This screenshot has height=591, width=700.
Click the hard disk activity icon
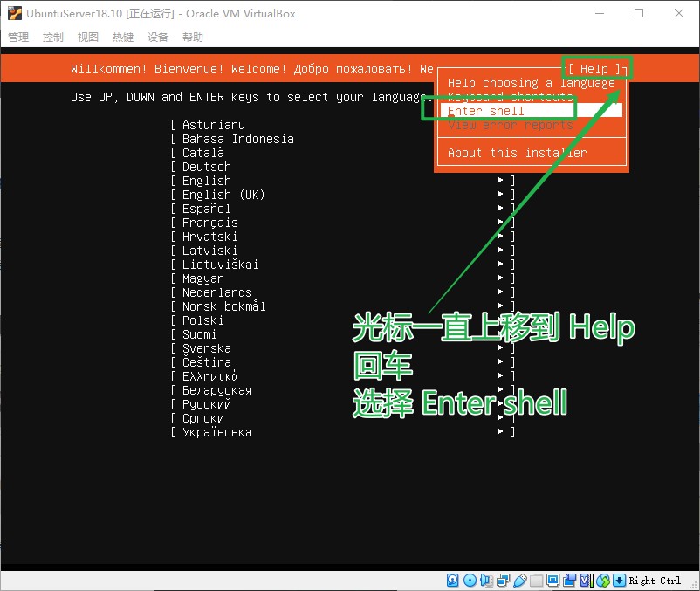click(452, 581)
